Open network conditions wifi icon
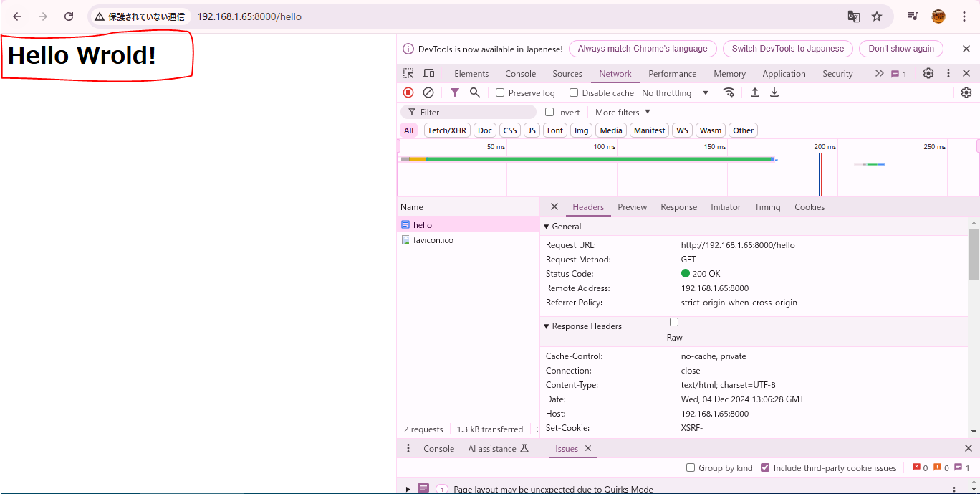980x494 pixels. coord(729,92)
